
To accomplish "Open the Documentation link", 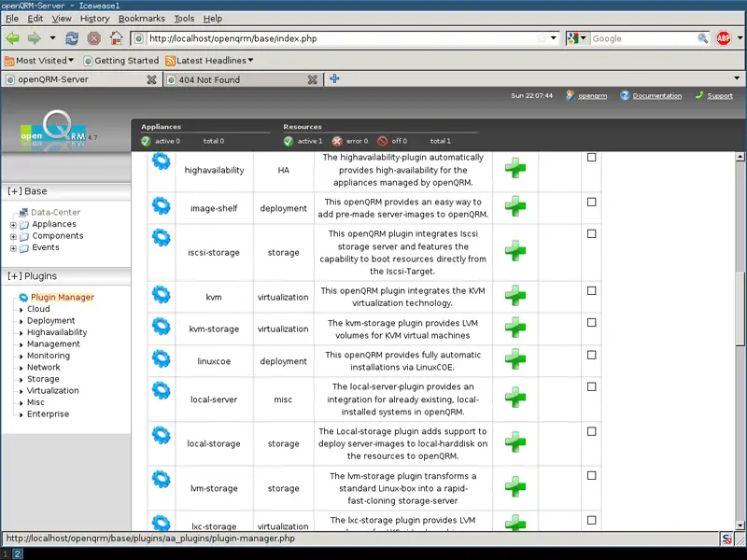I will tap(657, 96).
